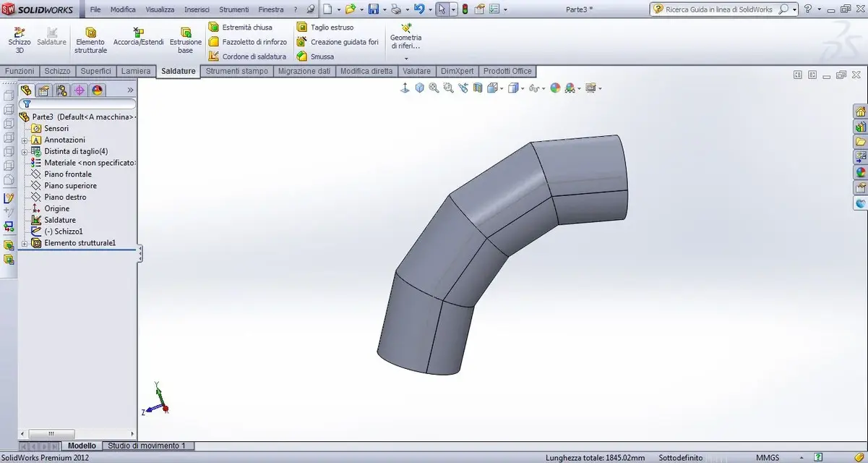This screenshot has height=463, width=868.
Task: Select the Smussa chamfer tool
Action: click(315, 56)
